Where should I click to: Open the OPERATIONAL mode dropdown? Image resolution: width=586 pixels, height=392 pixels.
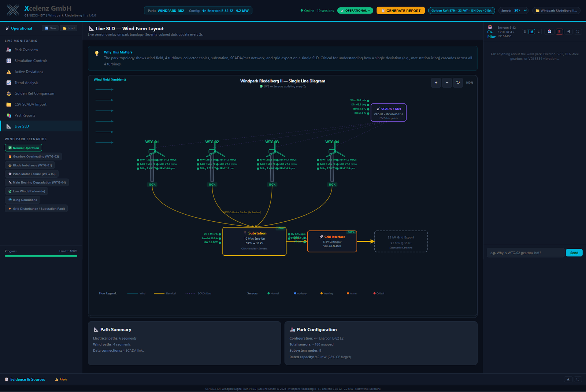coord(355,11)
